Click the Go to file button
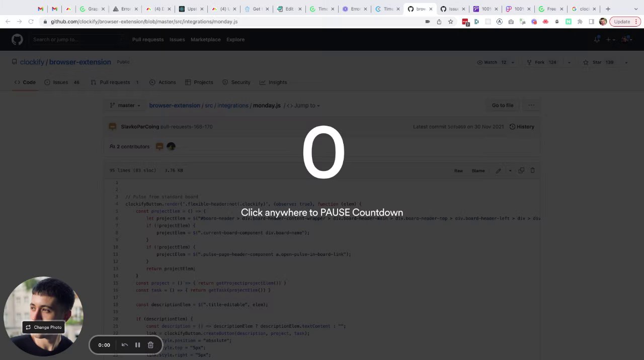Viewport: 644px width, 360px height. 503,106
